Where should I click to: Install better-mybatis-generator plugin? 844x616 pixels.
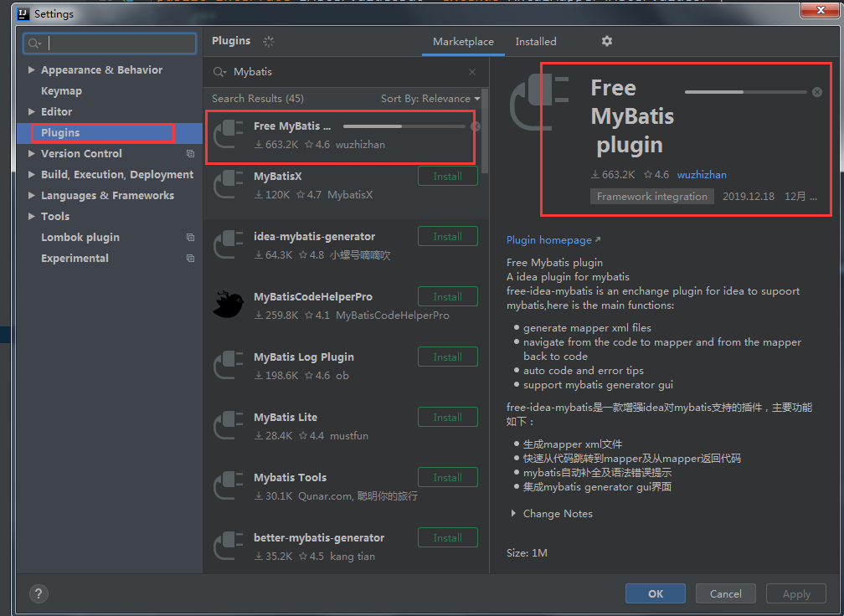click(x=448, y=538)
